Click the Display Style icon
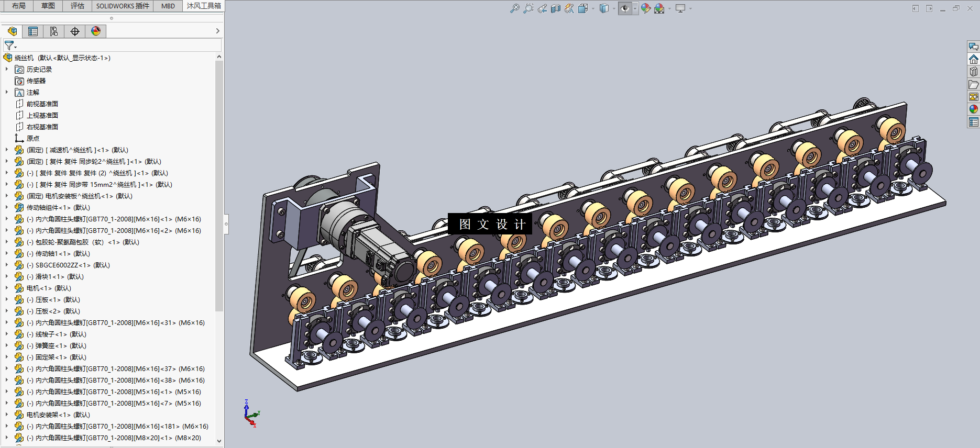 604,8
